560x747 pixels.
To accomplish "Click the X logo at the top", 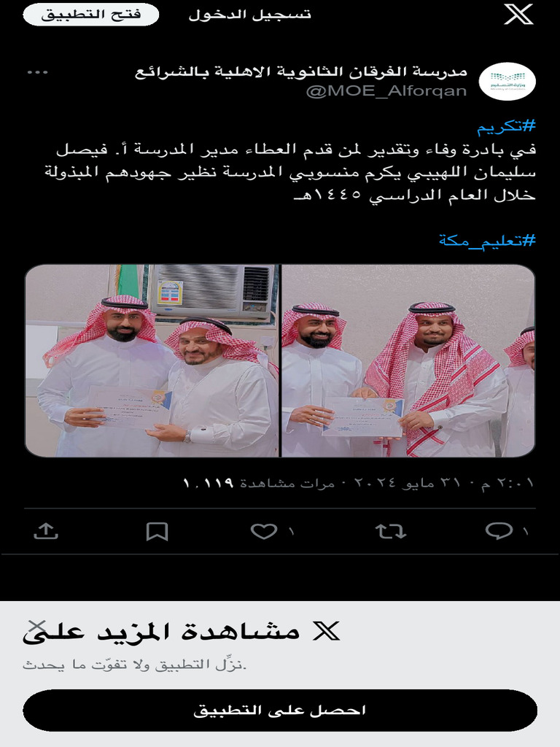I will coord(518,15).
